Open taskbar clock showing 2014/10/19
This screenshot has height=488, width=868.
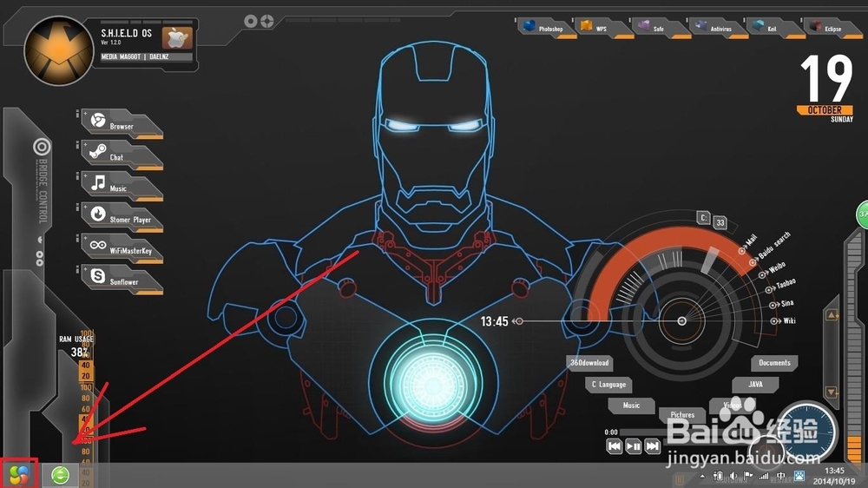click(x=834, y=476)
